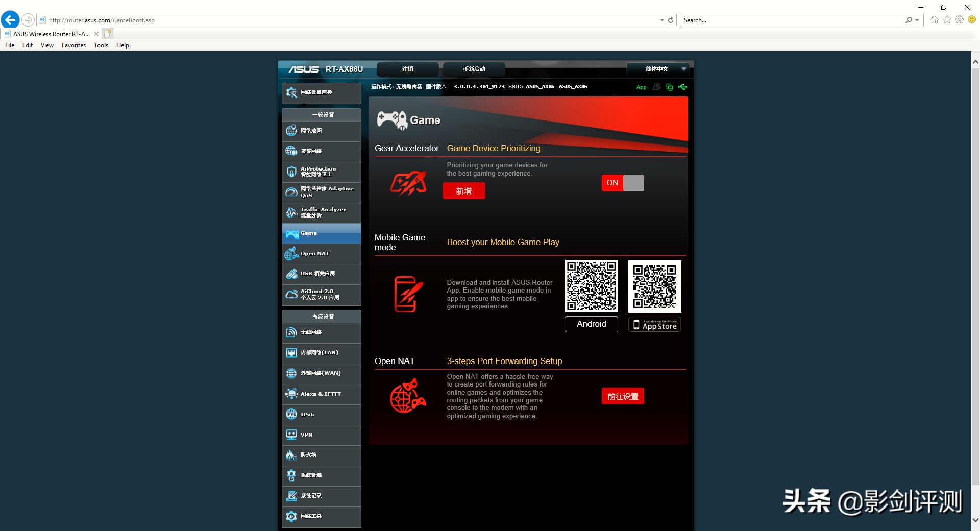The height and width of the screenshot is (531, 980).
Task: Click the smiley feedback icon
Action: (972, 20)
